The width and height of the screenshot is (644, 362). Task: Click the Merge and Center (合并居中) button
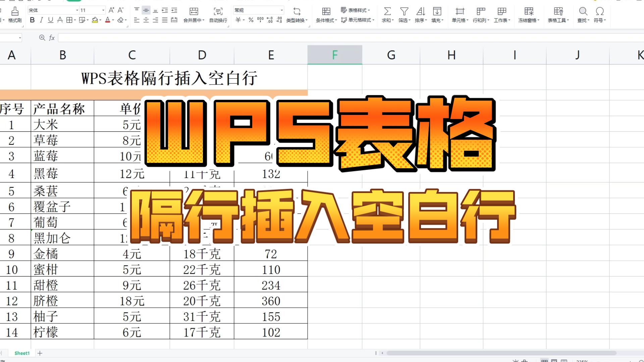(x=194, y=15)
